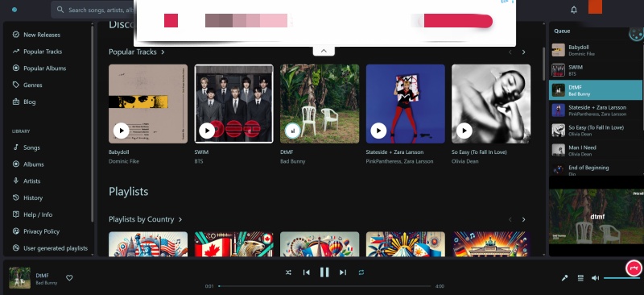Open the Popular Tracks heading link
644x295 pixels.
click(x=133, y=52)
